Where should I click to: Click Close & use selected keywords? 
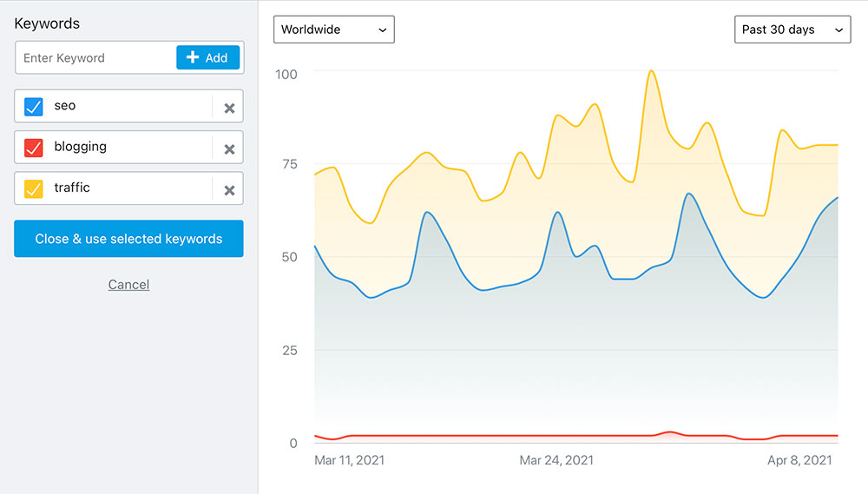[128, 239]
